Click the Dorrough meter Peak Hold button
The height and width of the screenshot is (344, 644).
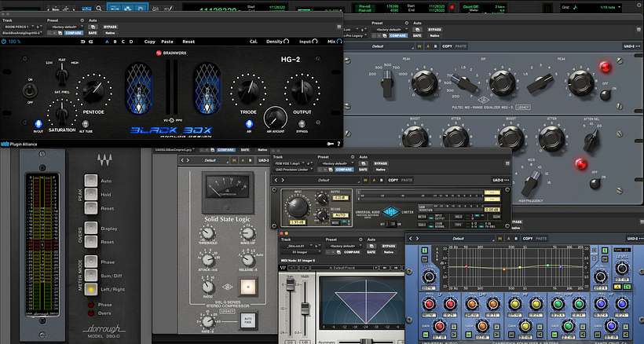[91, 194]
